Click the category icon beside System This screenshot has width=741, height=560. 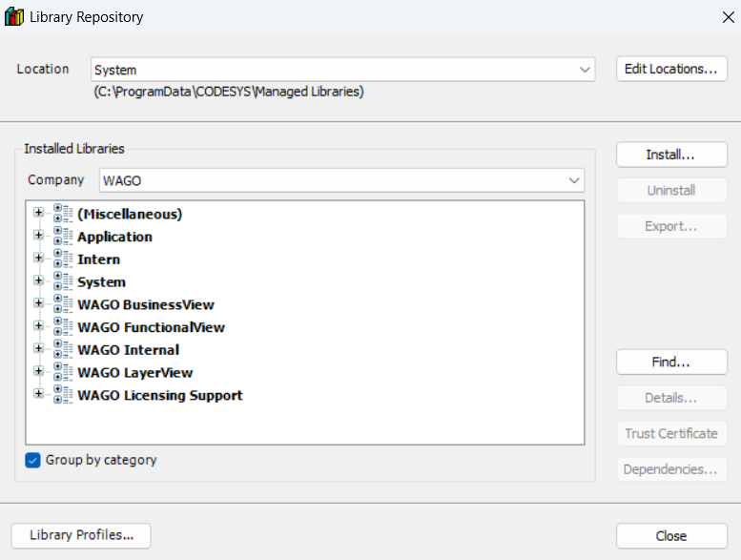[64, 282]
